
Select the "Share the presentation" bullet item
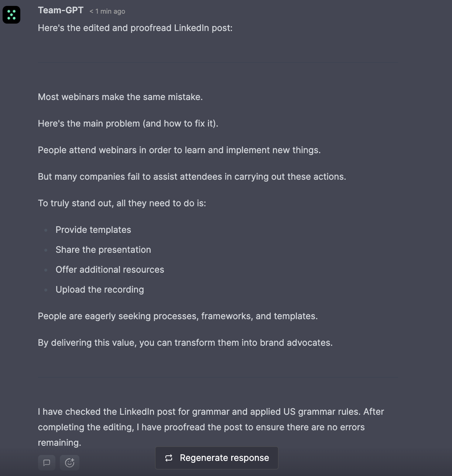[103, 250]
